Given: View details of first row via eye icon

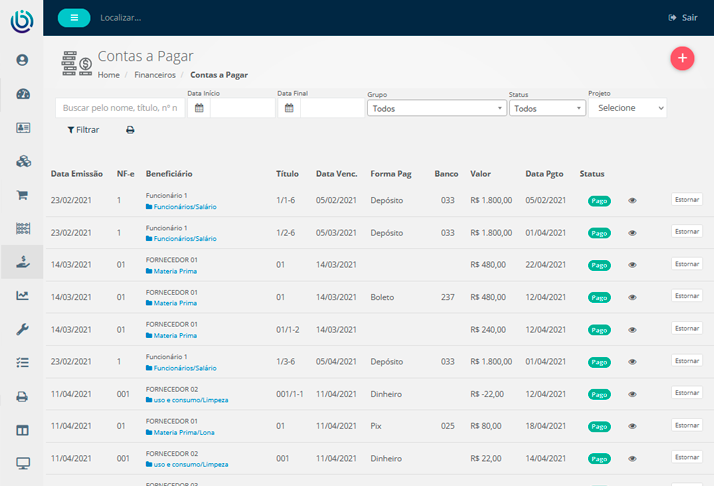Looking at the screenshot, I should 632,200.
